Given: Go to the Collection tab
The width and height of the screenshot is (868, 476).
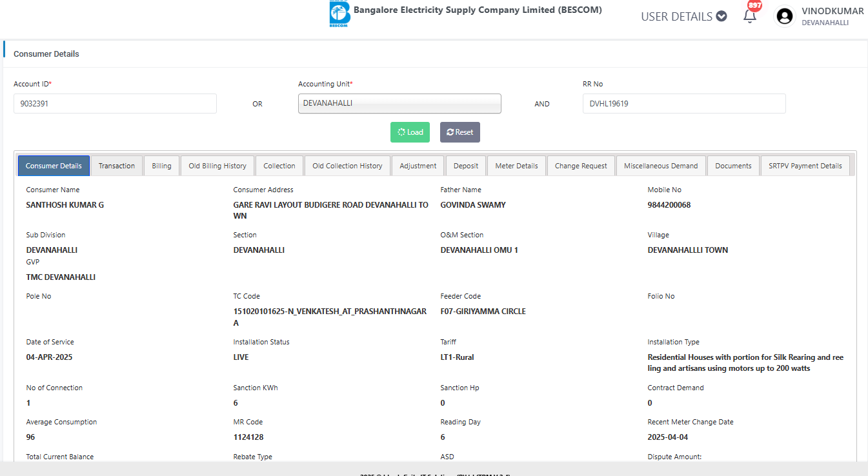Looking at the screenshot, I should pyautogui.click(x=279, y=166).
